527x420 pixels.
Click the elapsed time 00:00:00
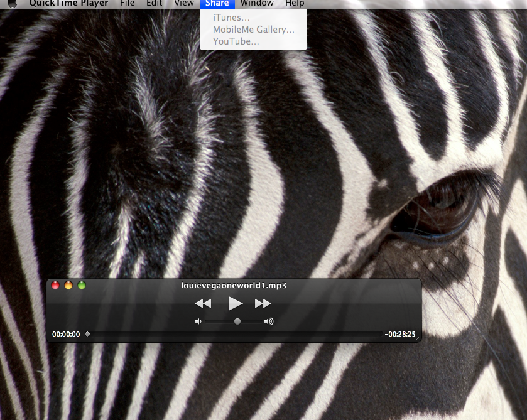click(66, 335)
